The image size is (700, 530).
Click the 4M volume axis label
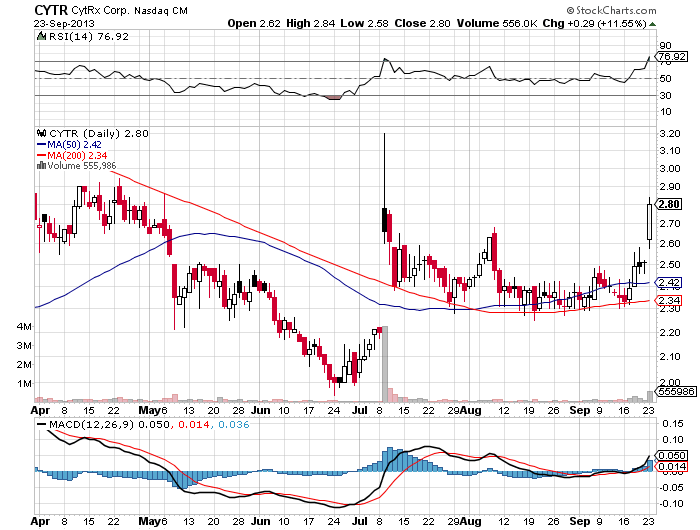point(24,326)
